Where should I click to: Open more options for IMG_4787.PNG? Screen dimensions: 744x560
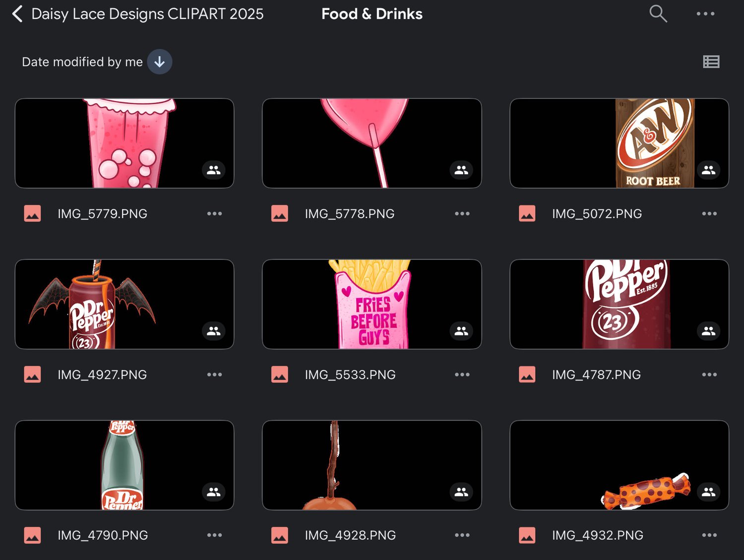(x=709, y=374)
